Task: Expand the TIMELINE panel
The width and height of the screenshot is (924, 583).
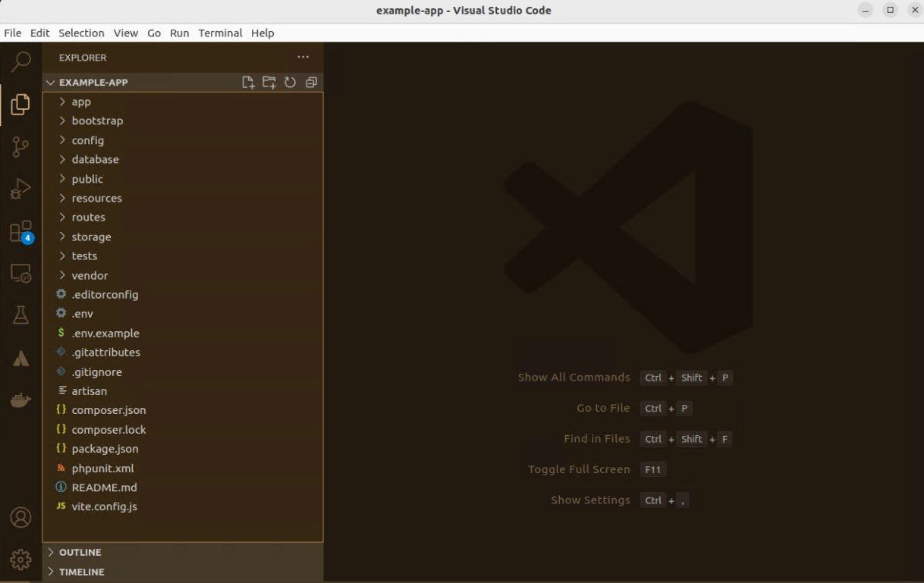Action: click(x=183, y=572)
